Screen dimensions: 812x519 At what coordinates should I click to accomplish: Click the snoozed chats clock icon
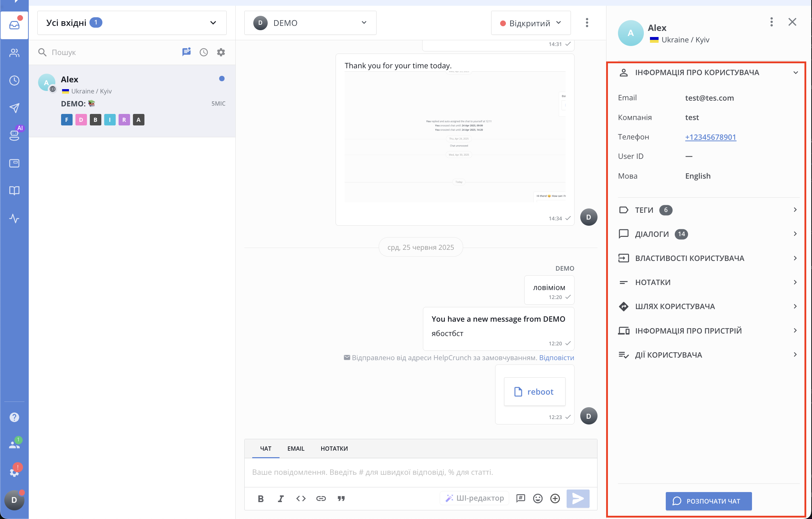(x=204, y=52)
